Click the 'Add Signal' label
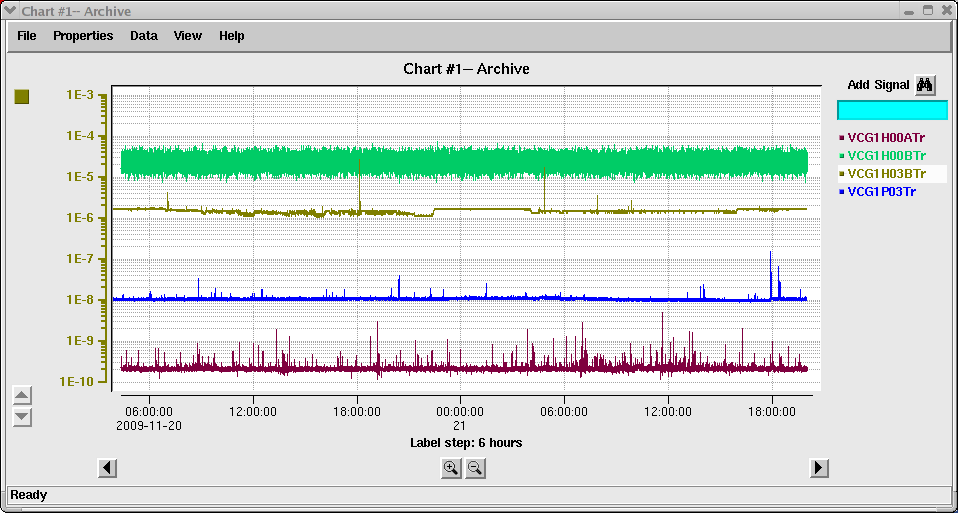This screenshot has width=958, height=513. pyautogui.click(x=879, y=86)
